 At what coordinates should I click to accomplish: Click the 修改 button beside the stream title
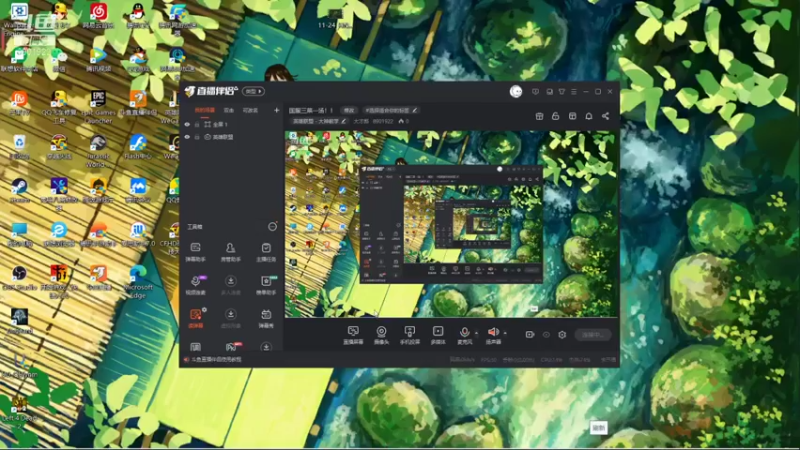tap(349, 110)
